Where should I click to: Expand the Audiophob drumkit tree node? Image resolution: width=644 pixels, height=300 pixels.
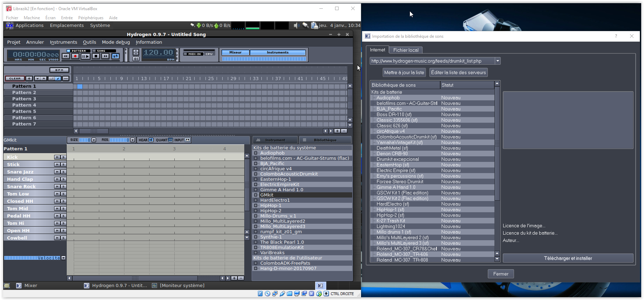(x=256, y=153)
